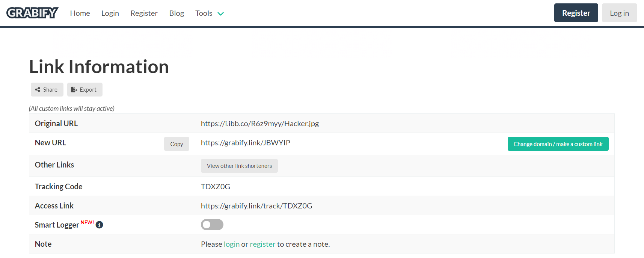644x258 pixels.
Task: Click the Log in button
Action: pyautogui.click(x=619, y=13)
